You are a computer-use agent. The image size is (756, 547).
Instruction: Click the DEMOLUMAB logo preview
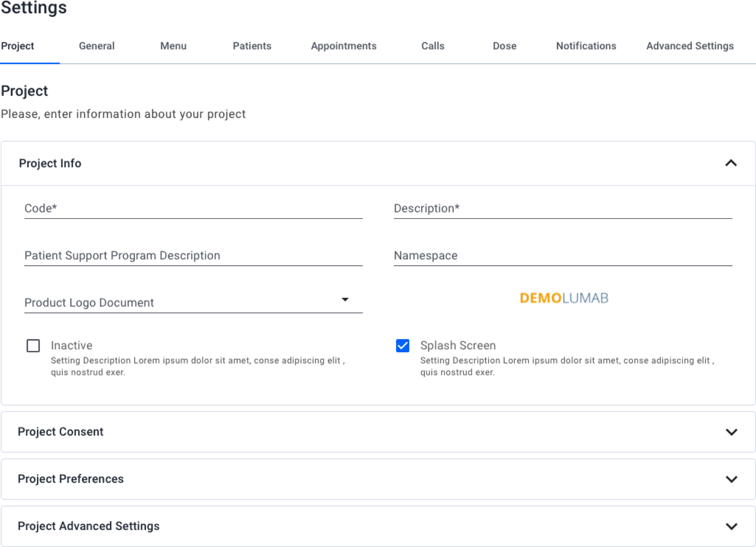pos(564,298)
